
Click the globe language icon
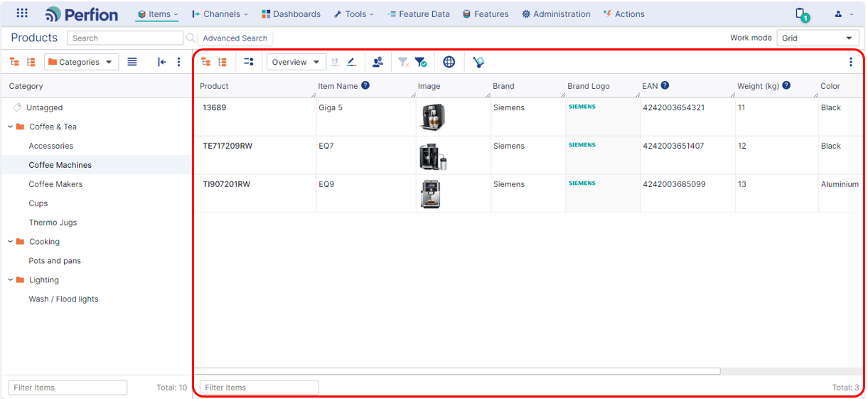pyautogui.click(x=449, y=62)
